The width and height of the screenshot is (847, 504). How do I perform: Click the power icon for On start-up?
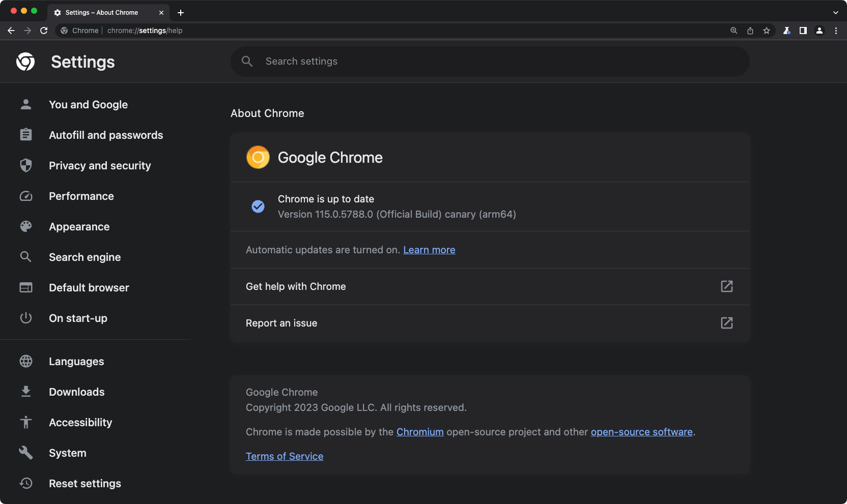pyautogui.click(x=26, y=318)
